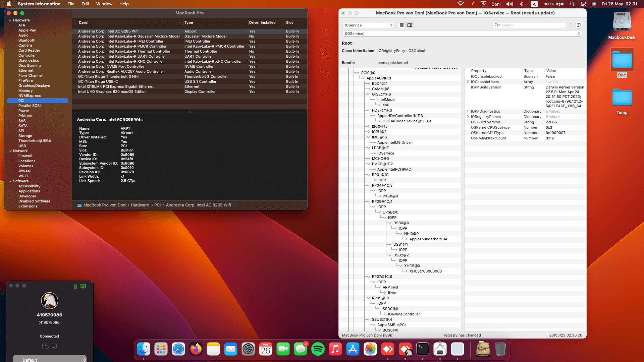
Task: Click the stepper control next to the search field
Action: 571,25
